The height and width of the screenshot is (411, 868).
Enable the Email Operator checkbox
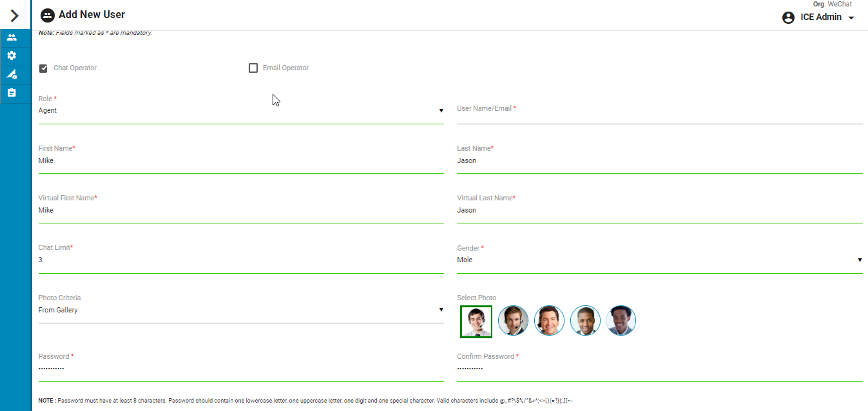(253, 68)
